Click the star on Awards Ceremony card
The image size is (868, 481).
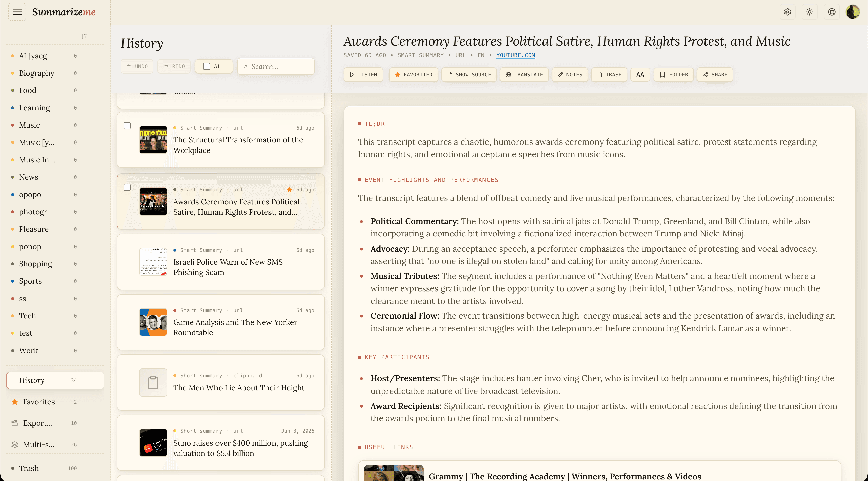coord(289,190)
